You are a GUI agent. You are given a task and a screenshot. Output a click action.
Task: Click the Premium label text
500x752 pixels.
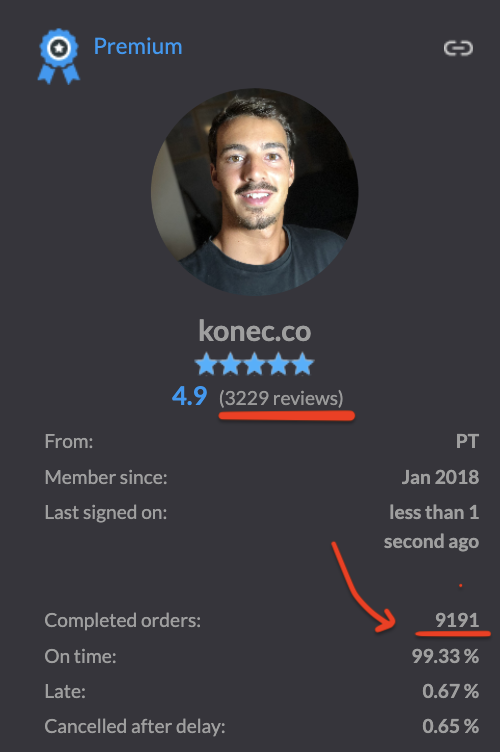coord(138,47)
